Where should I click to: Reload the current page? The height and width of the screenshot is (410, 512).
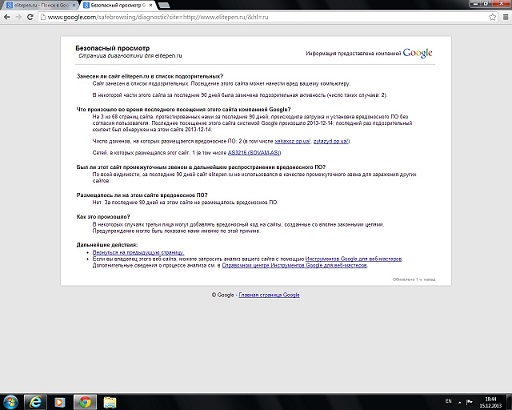(x=30, y=17)
